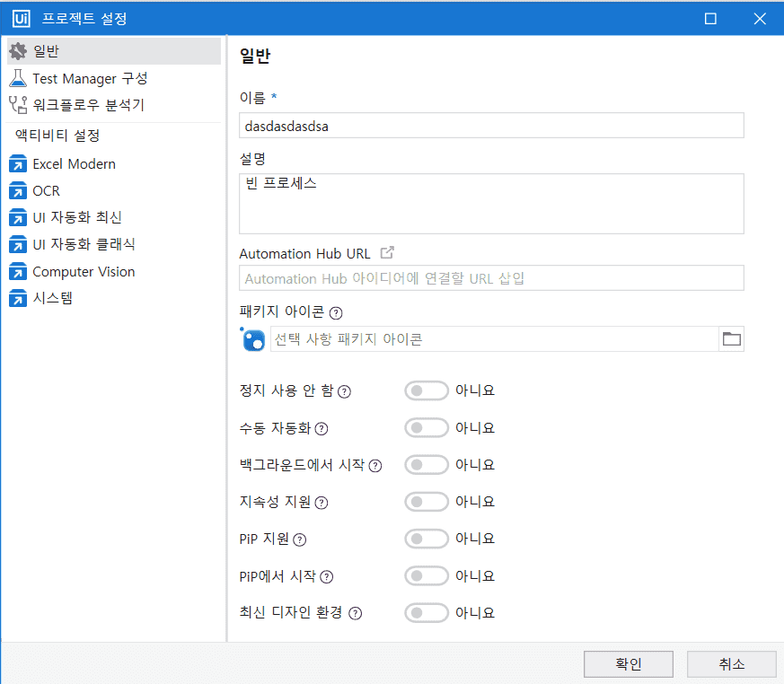Close the 프로젝트 설정 dialog

(x=760, y=19)
